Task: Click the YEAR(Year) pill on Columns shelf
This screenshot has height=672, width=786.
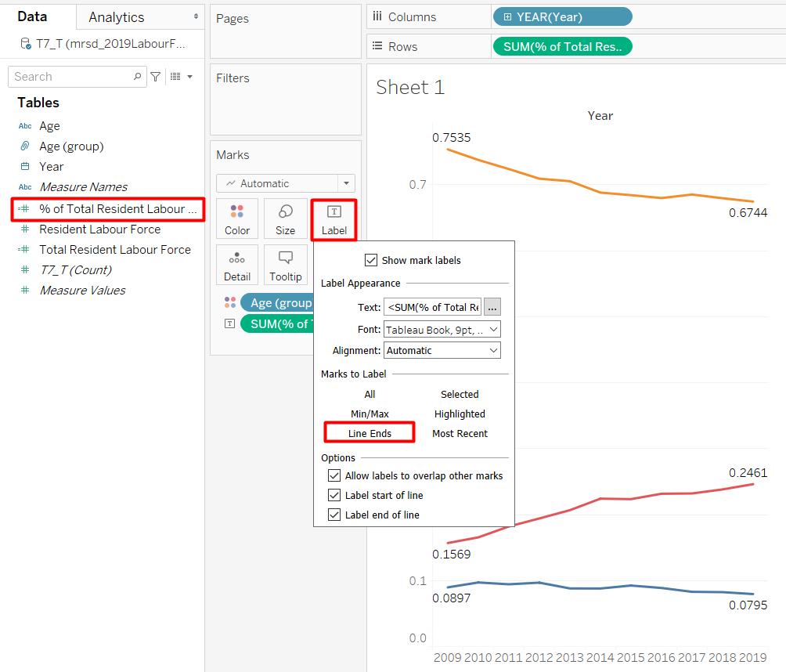Action: point(561,17)
